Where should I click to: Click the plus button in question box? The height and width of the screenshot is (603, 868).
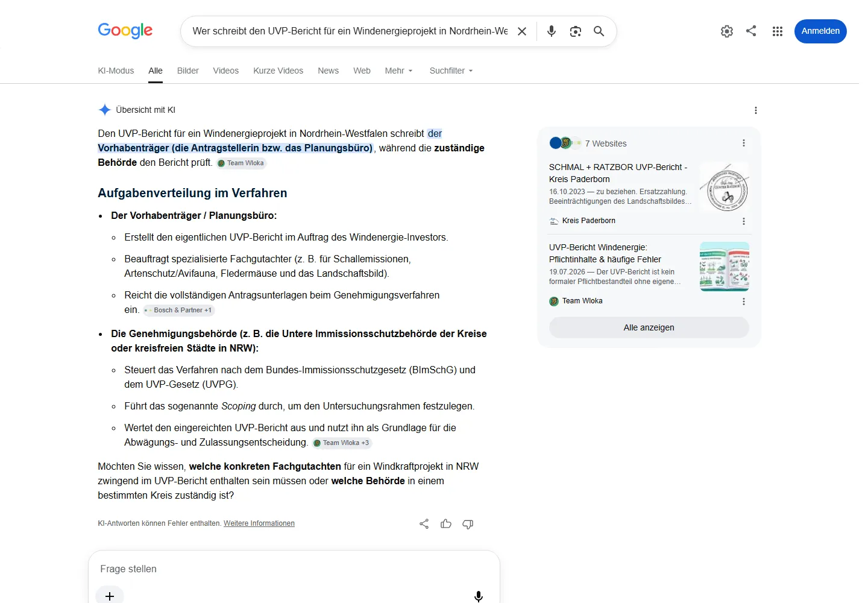click(110, 596)
